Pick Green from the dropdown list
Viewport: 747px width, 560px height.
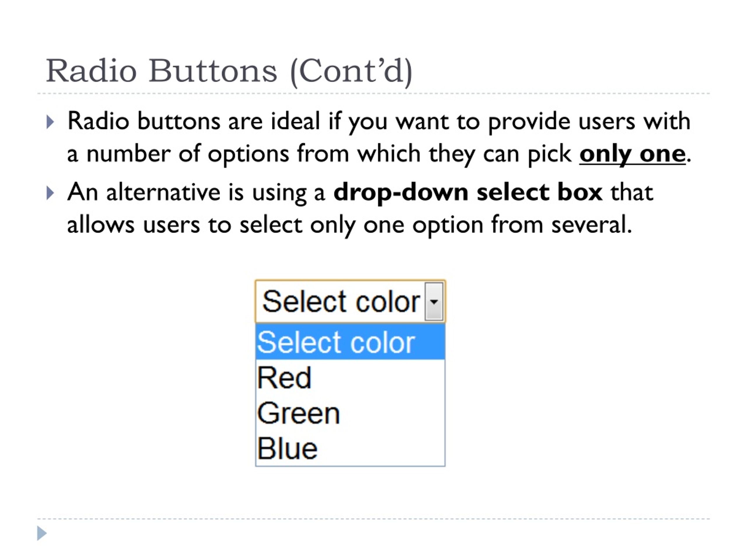pyautogui.click(x=350, y=413)
